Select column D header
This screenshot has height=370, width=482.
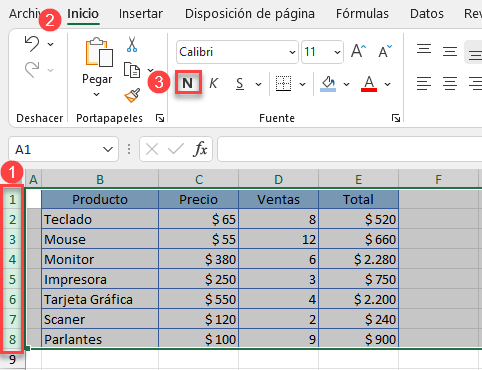pyautogui.click(x=279, y=179)
